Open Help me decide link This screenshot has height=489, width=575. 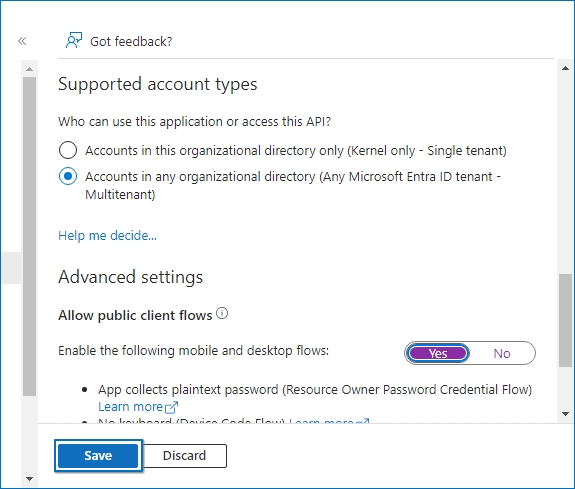(x=107, y=236)
